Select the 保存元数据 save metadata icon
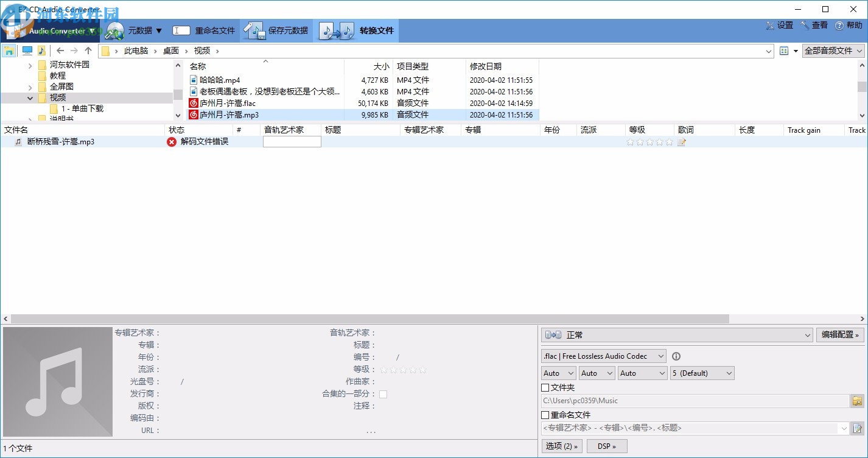Screen dimensions: 868x458 (254, 29)
